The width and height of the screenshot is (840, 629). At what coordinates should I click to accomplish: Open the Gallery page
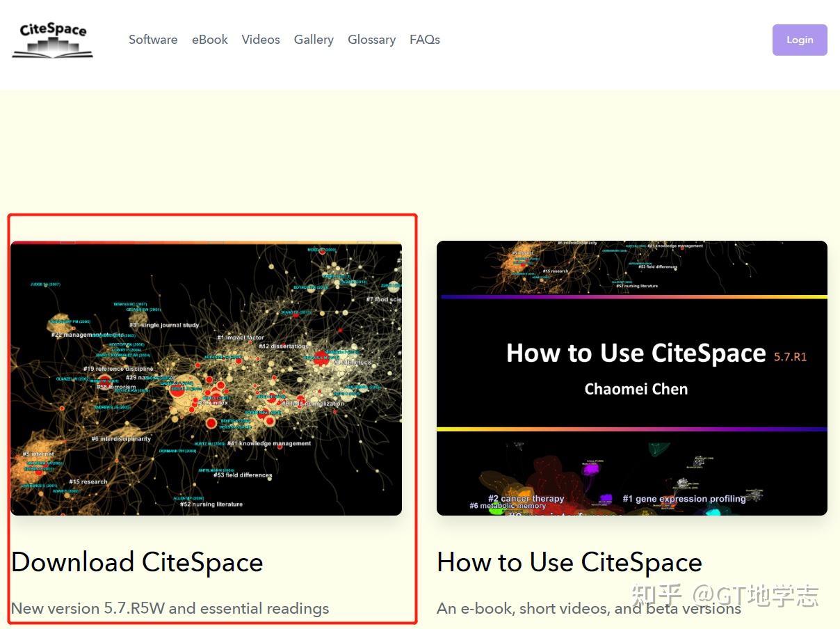[x=314, y=40]
